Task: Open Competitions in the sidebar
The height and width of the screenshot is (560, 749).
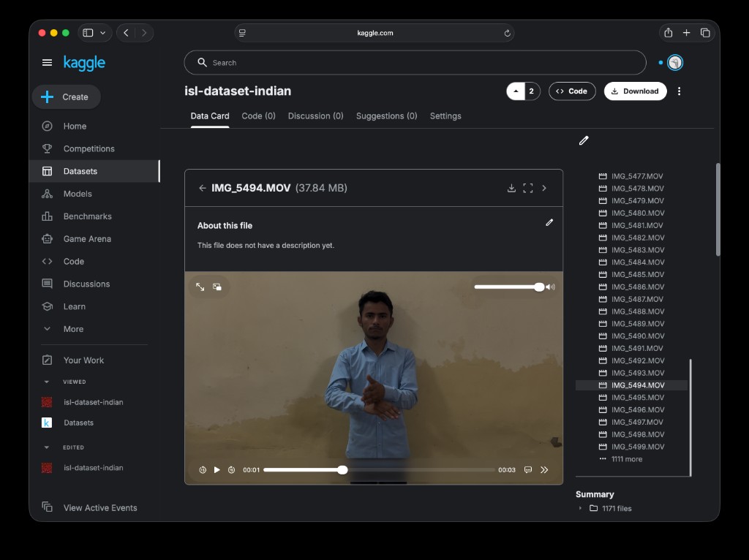Action: [89, 148]
